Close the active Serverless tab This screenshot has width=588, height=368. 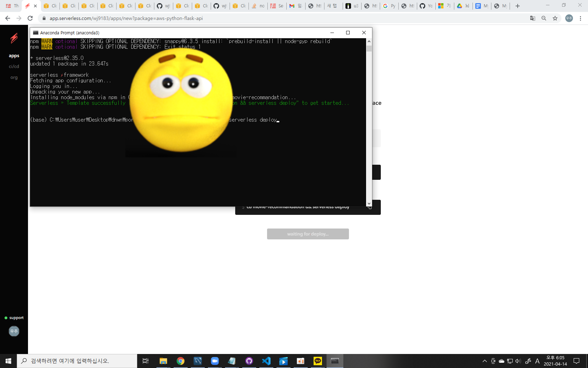[35, 6]
